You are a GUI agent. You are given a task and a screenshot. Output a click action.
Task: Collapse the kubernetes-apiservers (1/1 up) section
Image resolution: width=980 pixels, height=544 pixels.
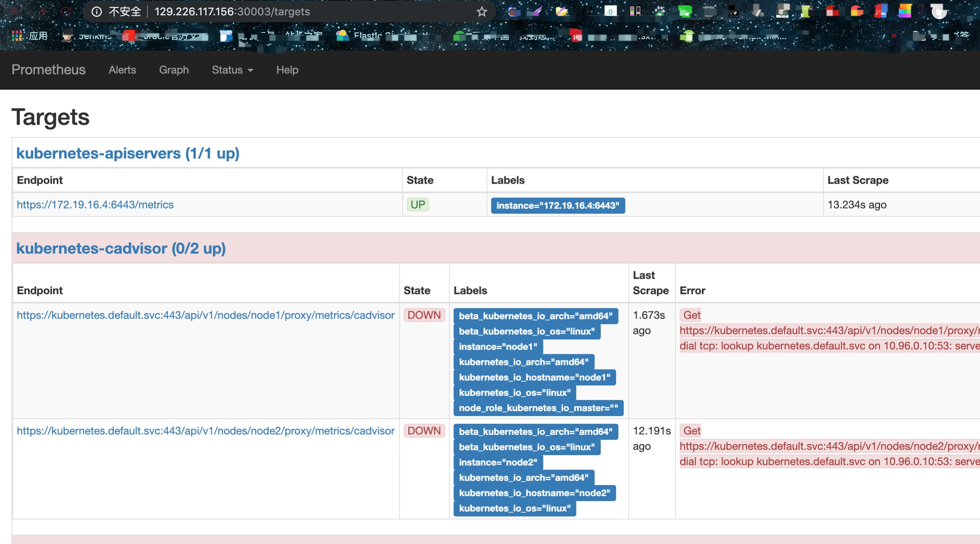[x=128, y=153]
